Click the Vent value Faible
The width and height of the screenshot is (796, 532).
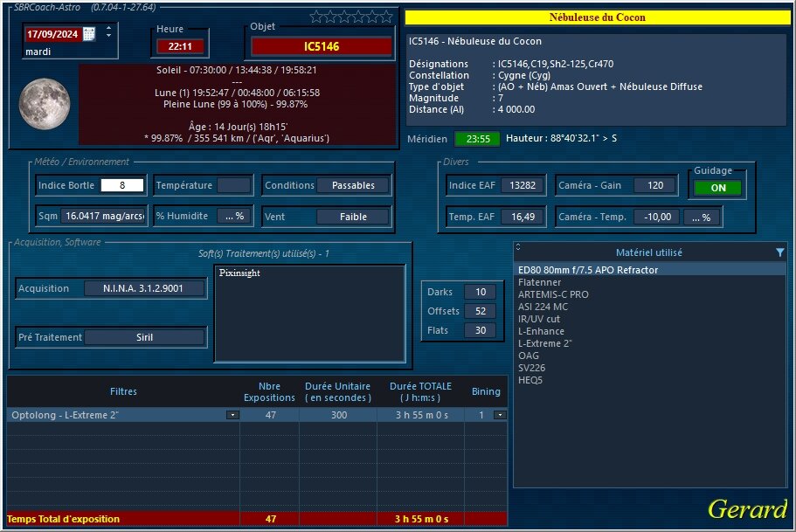coord(353,217)
